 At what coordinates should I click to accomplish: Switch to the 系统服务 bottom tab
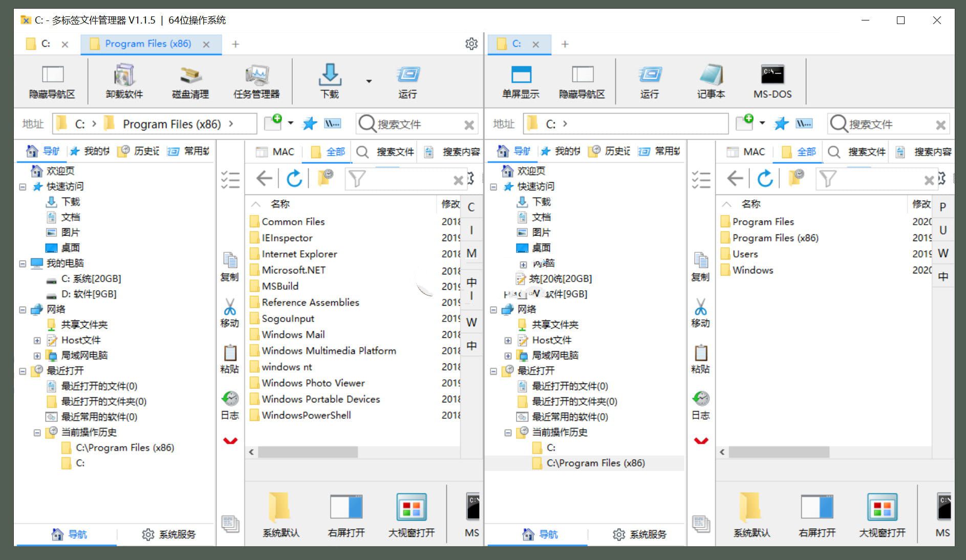point(168,534)
